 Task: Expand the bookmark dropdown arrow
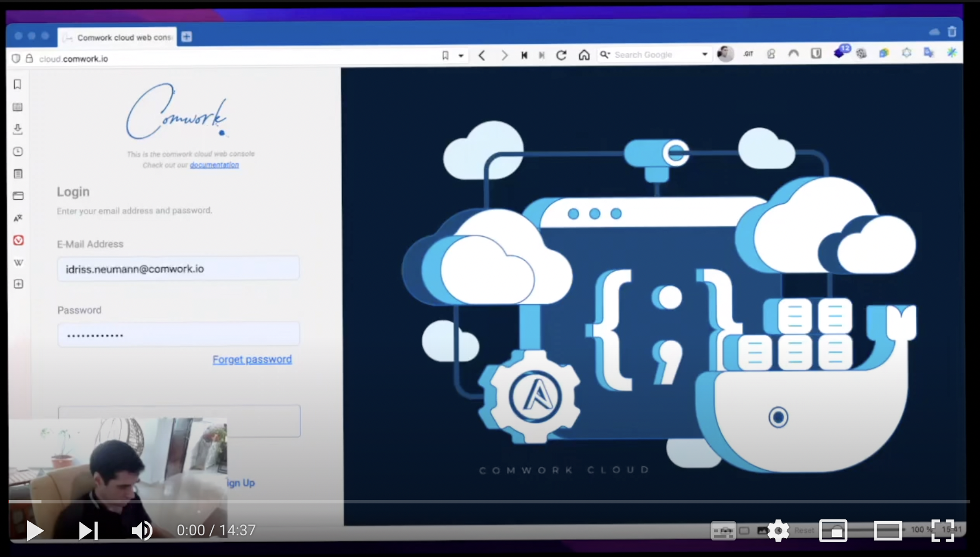coord(461,56)
